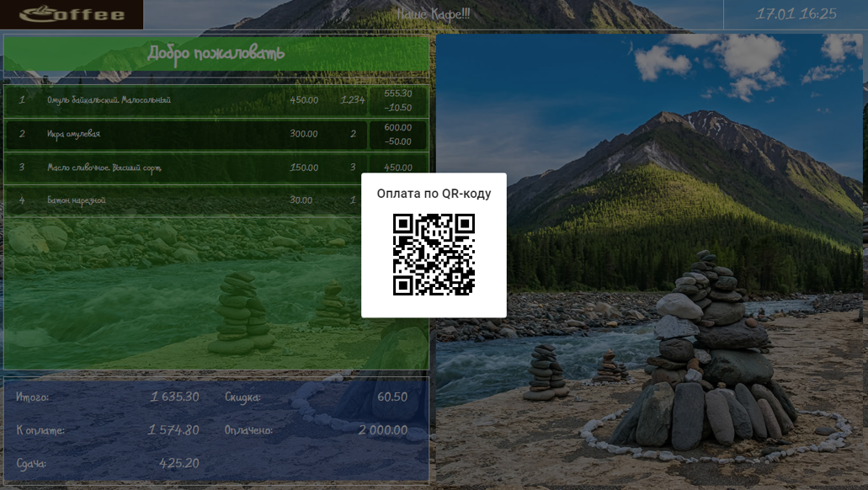The height and width of the screenshot is (490, 868).
Task: Click the Омуль line total "555.30"
Action: (x=398, y=93)
